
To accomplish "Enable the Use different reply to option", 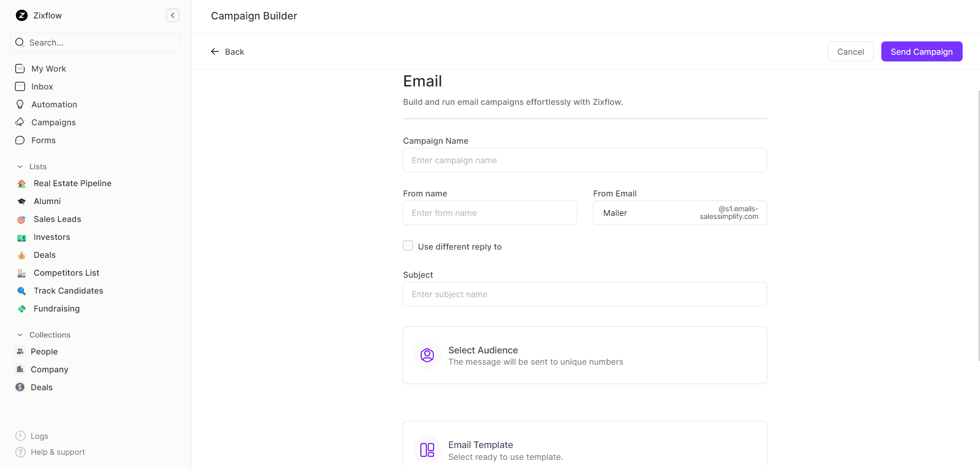I will (408, 246).
